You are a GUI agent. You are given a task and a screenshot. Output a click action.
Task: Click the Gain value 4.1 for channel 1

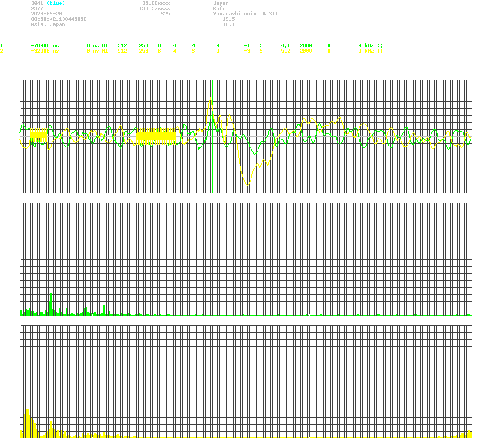pyautogui.click(x=285, y=45)
